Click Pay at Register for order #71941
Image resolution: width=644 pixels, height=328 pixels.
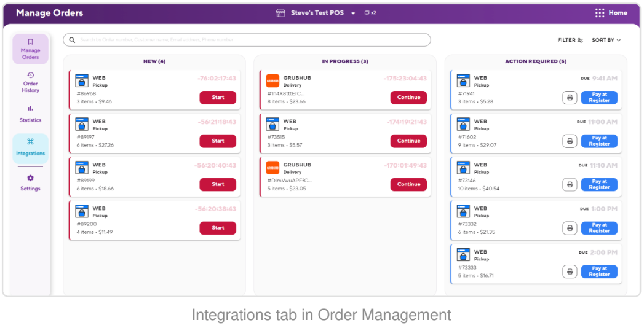coord(599,98)
